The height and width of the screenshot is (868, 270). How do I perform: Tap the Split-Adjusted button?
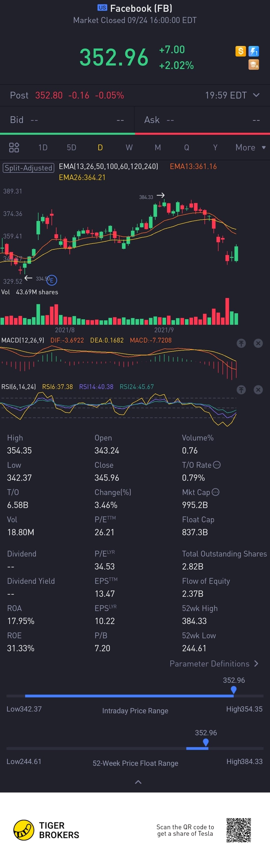point(28,168)
